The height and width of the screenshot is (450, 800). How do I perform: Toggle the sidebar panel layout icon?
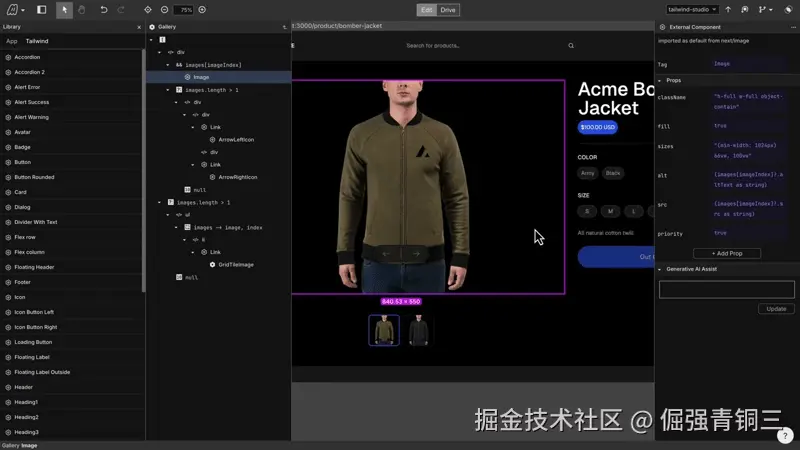pos(42,10)
